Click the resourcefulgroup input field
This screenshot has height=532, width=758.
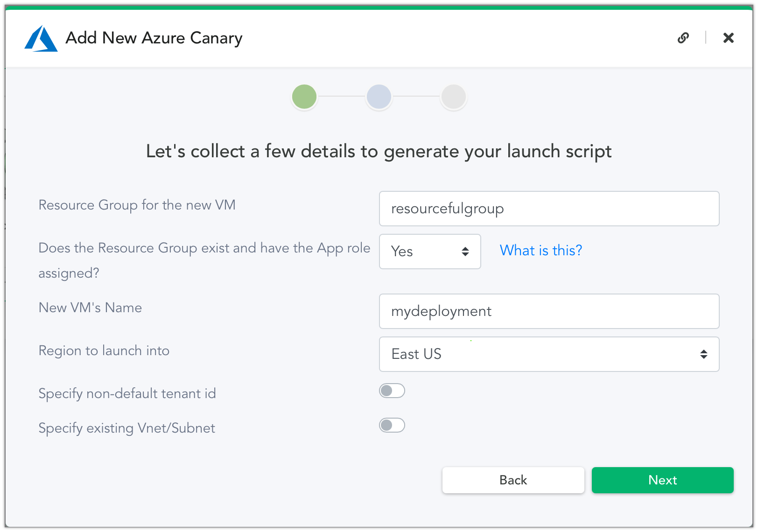pyautogui.click(x=549, y=209)
